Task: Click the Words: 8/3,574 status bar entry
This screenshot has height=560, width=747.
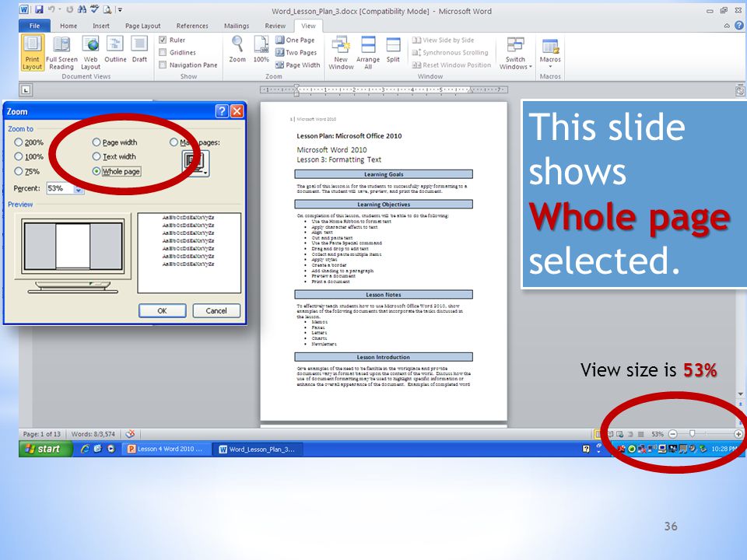Action: [x=93, y=434]
